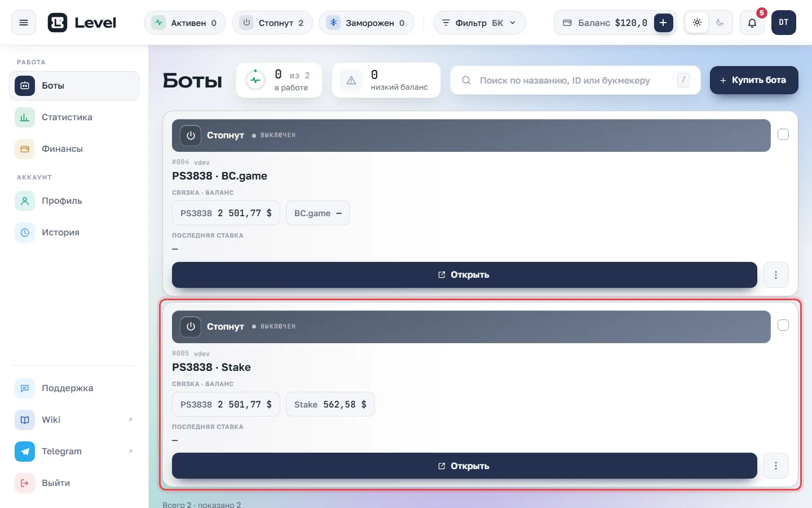Image resolution: width=812 pixels, height=508 pixels.
Task: Click the wallet icon beside Баланс
Action: [567, 23]
